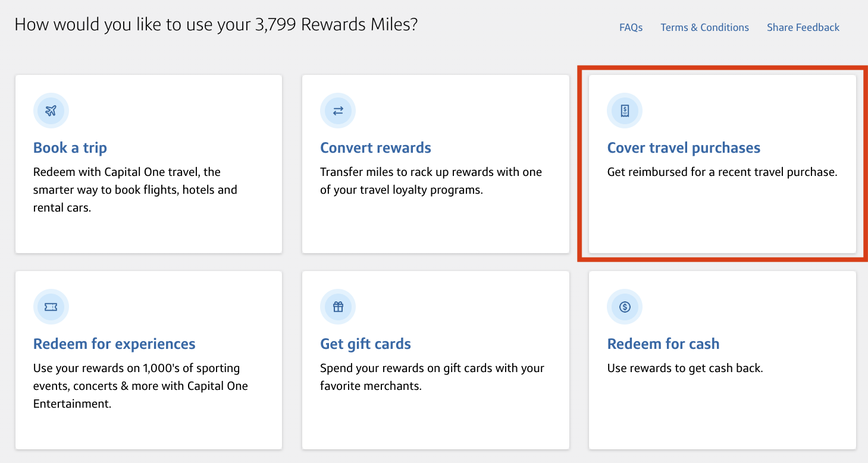Click 'Spend your rewards on gift cards' text
Viewport: 868px width, 463px height.
[432, 377]
